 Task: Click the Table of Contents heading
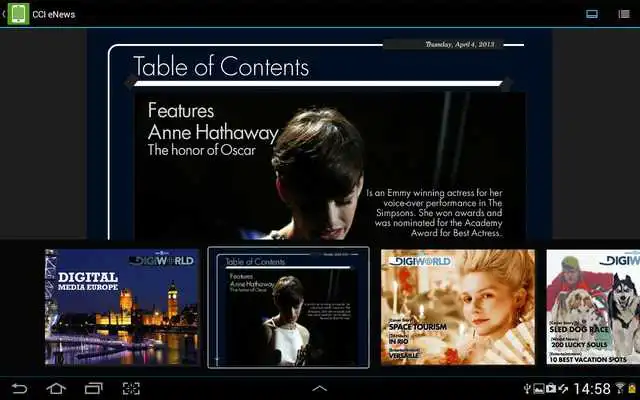pyautogui.click(x=221, y=66)
